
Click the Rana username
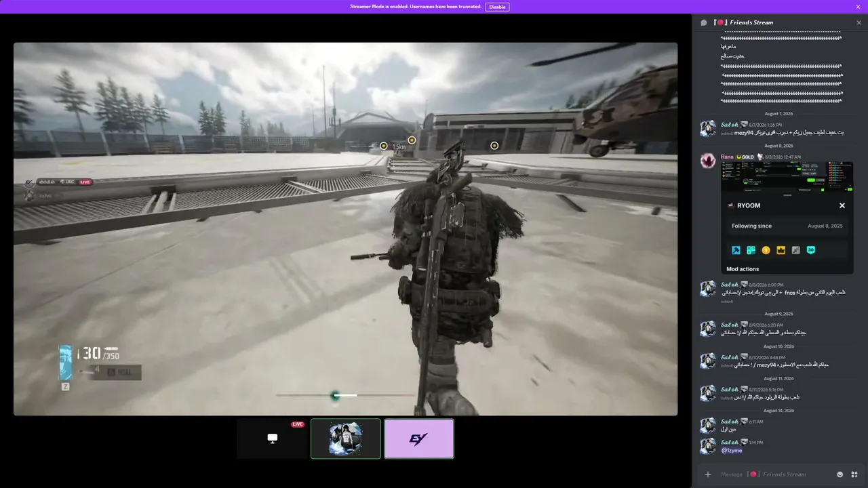pos(727,157)
